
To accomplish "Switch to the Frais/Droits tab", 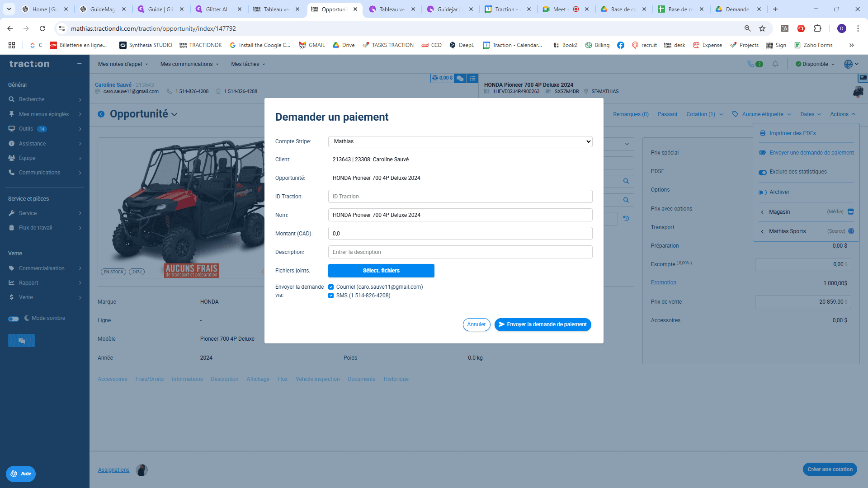I will (149, 379).
